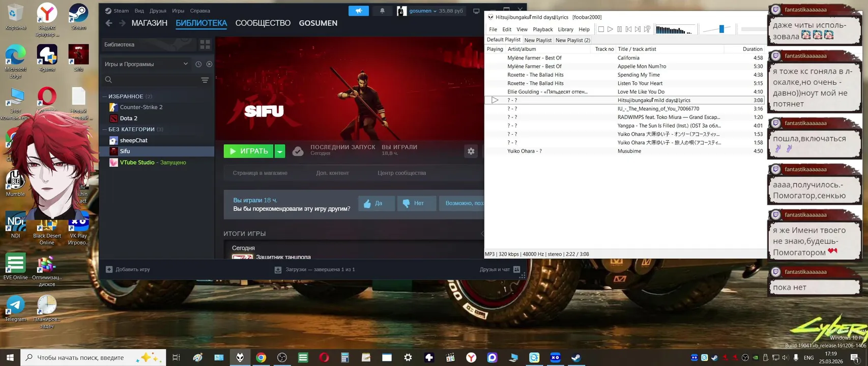Screen dimensions: 868x366
Task: Open foobar2000 Playback menu
Action: click(543, 29)
